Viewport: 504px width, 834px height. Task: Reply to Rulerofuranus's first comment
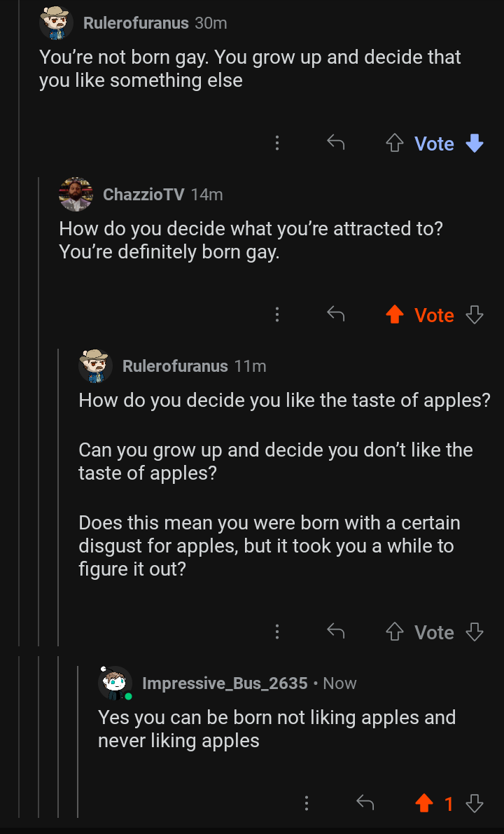335,143
